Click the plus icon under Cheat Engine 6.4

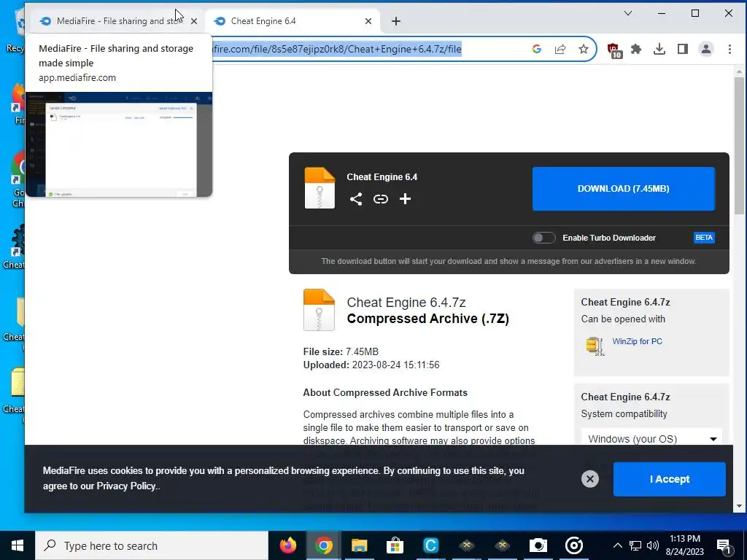click(x=405, y=199)
